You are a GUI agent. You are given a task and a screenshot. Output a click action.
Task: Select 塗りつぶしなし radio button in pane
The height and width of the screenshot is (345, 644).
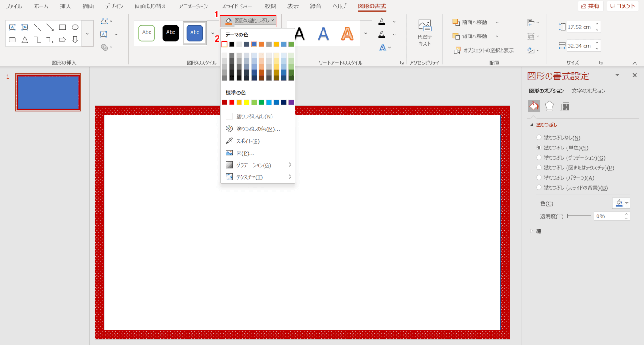click(x=539, y=138)
